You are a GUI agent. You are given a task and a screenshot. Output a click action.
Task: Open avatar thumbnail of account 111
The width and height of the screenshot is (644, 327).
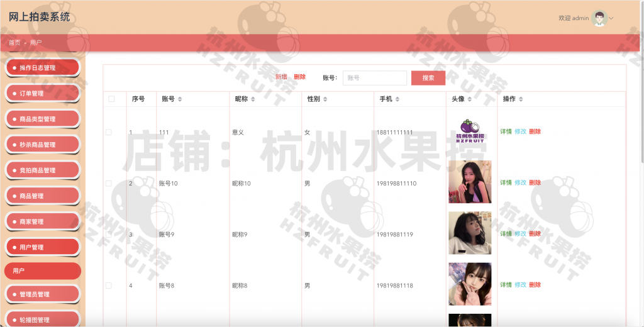(x=470, y=131)
